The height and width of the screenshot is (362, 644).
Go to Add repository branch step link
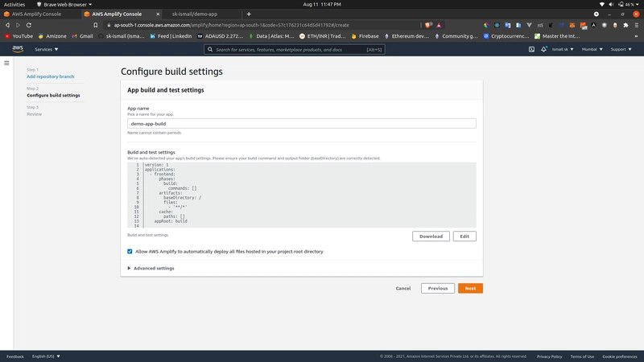click(x=50, y=76)
